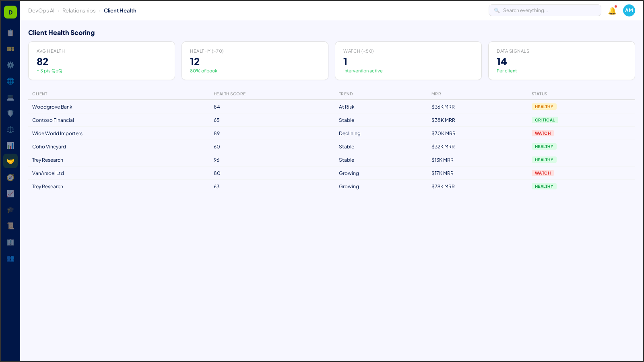Open the Clipboard/Reports section in the sidebar
The image size is (644, 362).
[x=10, y=33]
